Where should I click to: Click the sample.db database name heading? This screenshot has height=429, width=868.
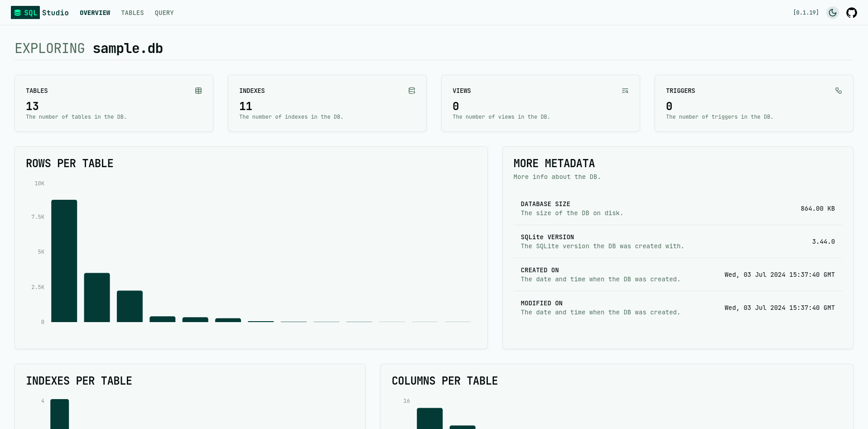click(x=128, y=48)
